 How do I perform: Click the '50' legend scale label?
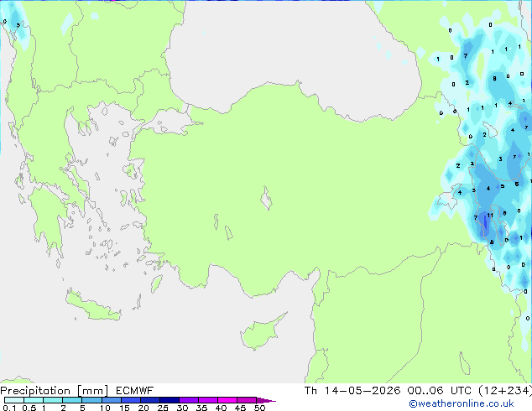[259, 408]
